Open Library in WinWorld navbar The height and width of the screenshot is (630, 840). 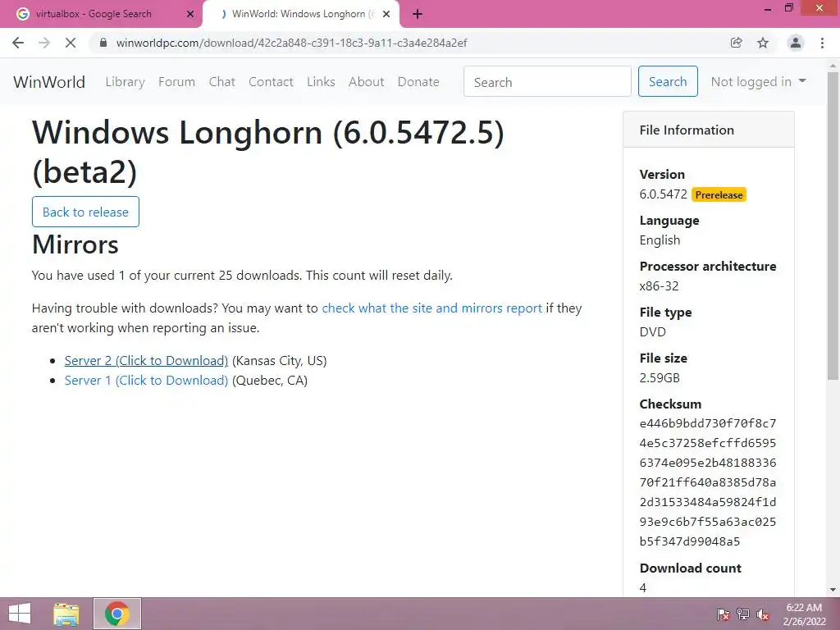tap(125, 82)
